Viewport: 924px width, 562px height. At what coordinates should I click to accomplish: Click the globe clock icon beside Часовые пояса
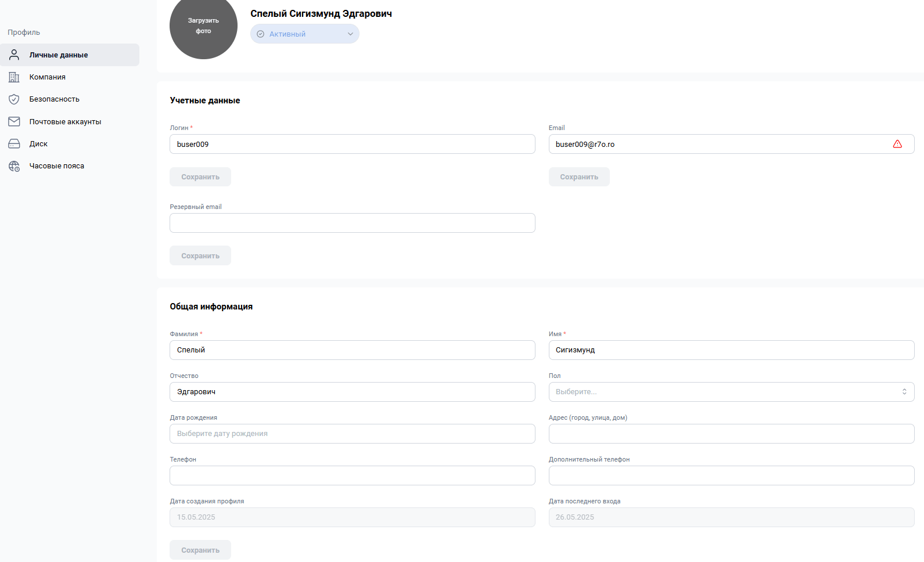[14, 166]
